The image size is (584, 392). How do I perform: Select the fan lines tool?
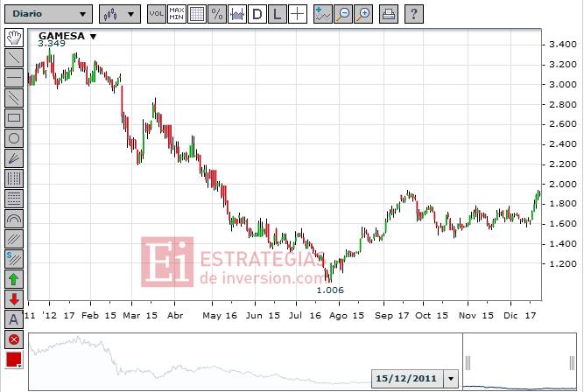pos(14,158)
